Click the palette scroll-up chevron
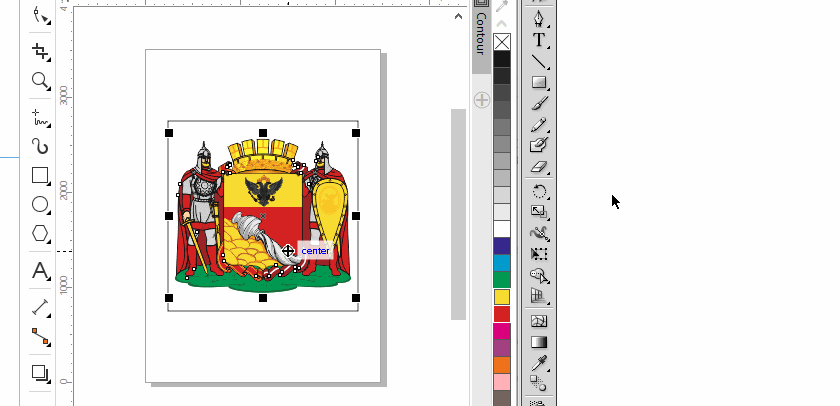840x406 pixels. coord(501,24)
